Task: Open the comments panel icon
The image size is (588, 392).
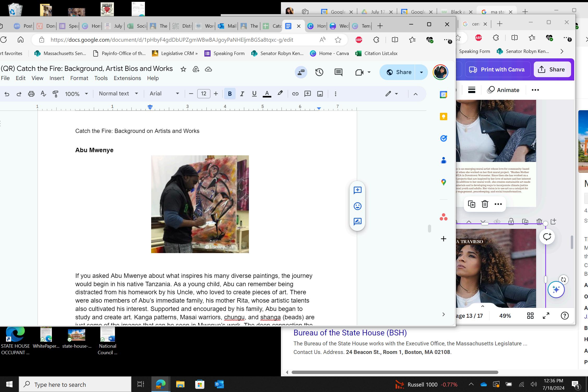Action: [338, 72]
